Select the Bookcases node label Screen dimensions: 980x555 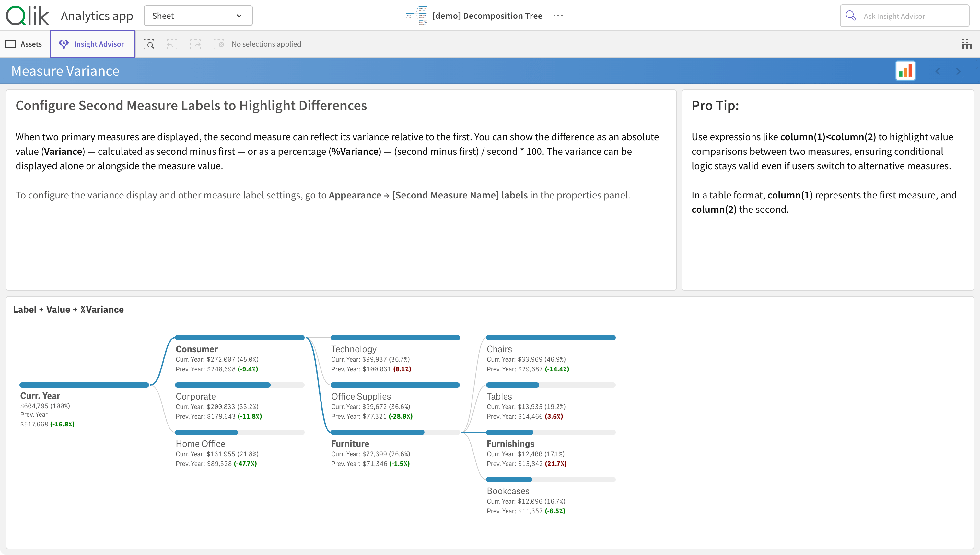(x=508, y=491)
